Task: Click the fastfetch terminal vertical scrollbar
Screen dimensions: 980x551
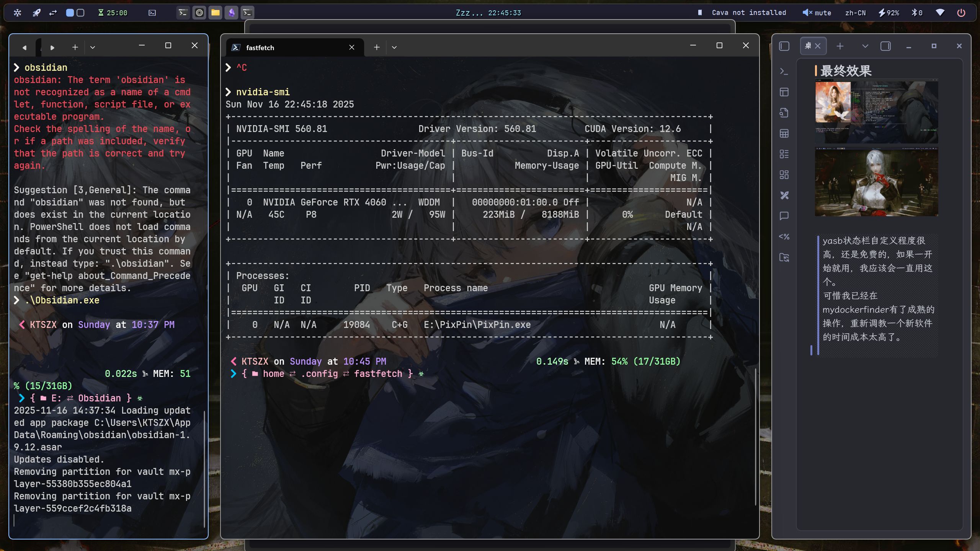Action: point(756,436)
